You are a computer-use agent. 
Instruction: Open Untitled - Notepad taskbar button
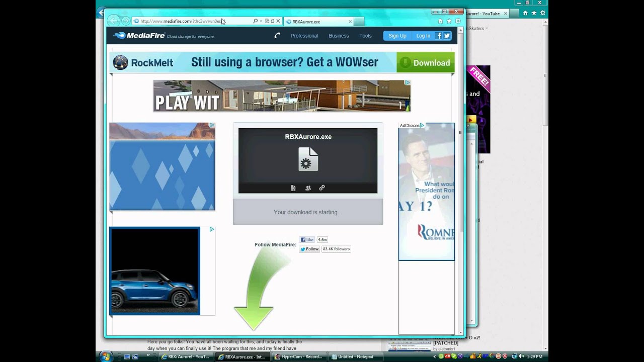pyautogui.click(x=356, y=357)
